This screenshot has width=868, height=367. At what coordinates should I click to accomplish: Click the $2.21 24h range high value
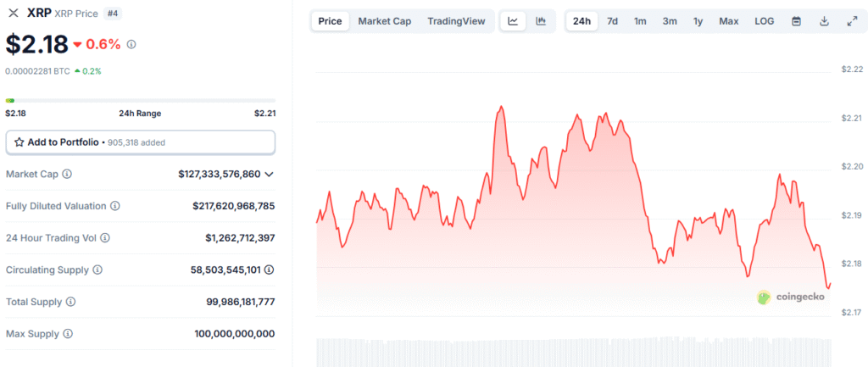264,114
